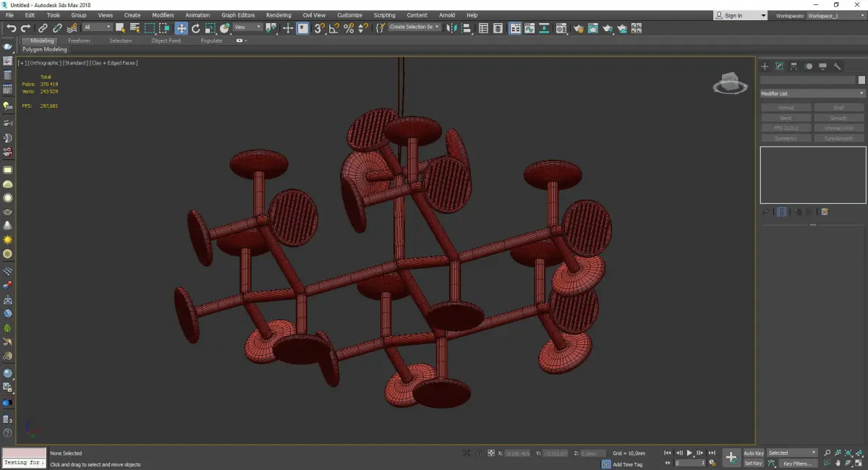
Task: Click Add Time Tag
Action: point(627,464)
